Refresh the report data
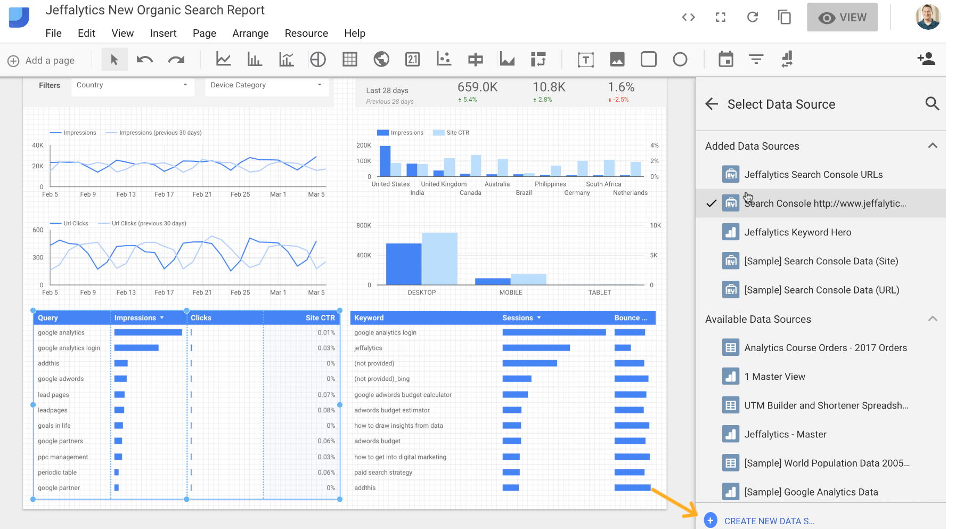Image resolution: width=980 pixels, height=529 pixels. (753, 17)
